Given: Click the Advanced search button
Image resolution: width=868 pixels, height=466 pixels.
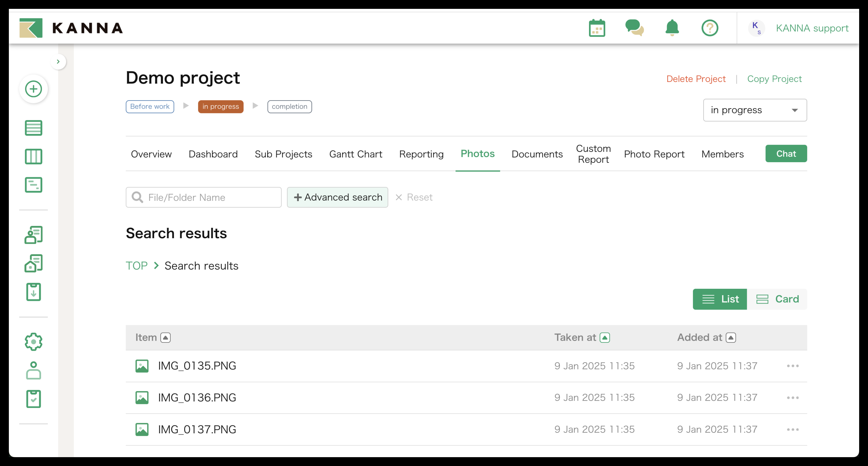Looking at the screenshot, I should coord(337,197).
